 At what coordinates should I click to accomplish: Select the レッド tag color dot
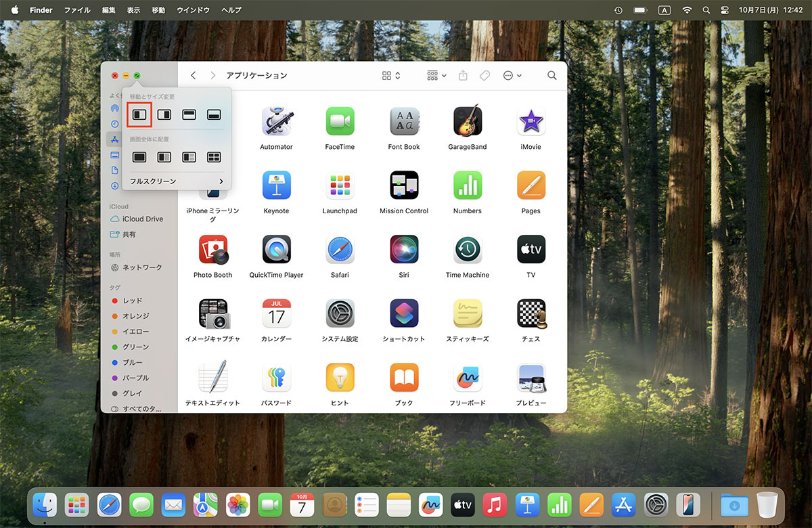pos(115,301)
